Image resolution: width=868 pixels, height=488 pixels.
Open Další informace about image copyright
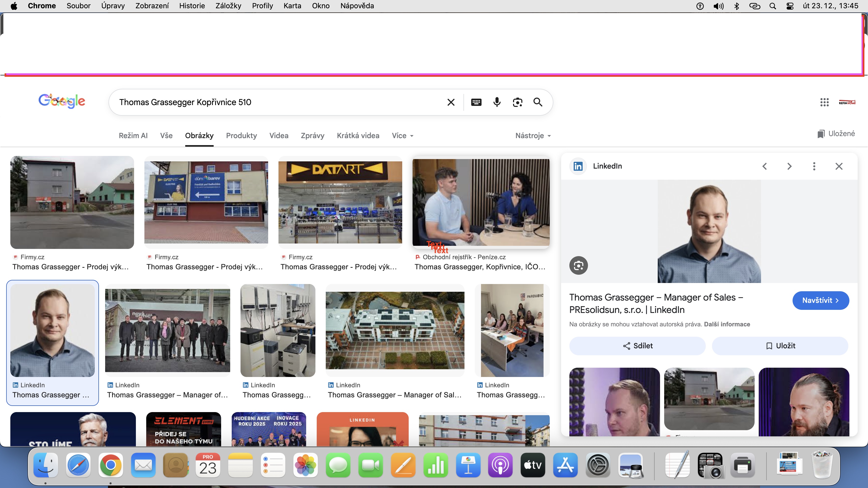point(727,324)
